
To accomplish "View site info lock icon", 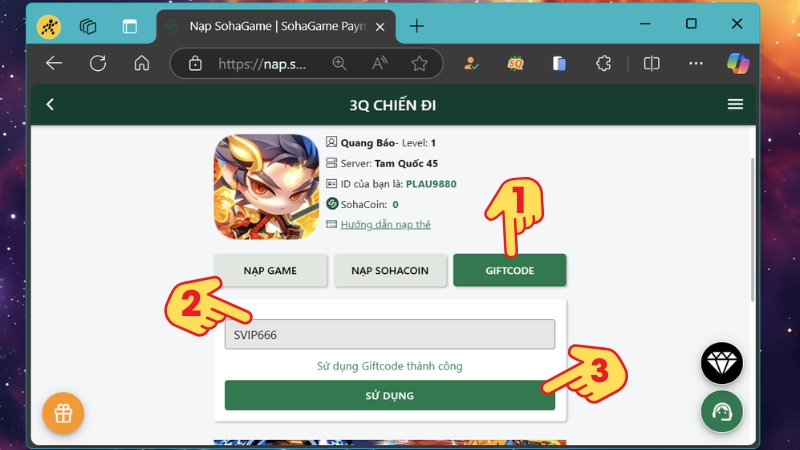I will (x=195, y=64).
